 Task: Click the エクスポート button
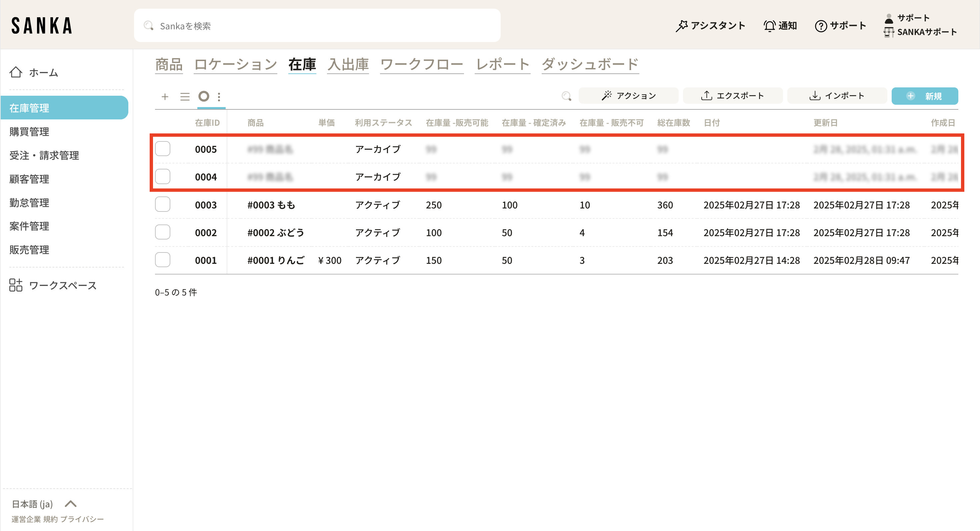pos(732,96)
